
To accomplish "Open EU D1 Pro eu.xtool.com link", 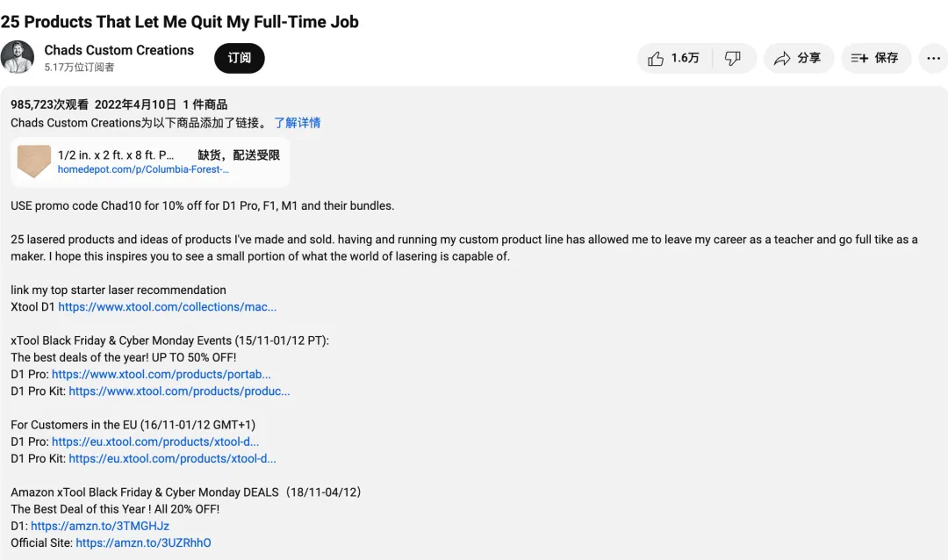I will point(155,442).
